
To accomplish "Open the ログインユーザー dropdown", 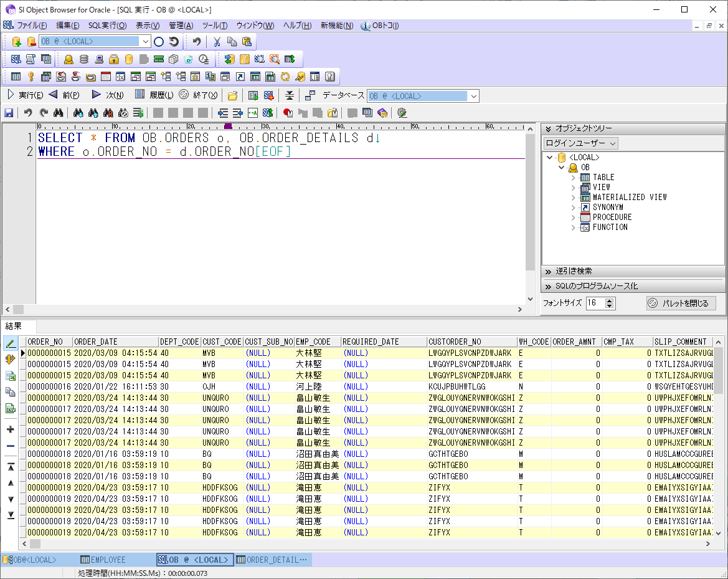I will click(x=580, y=143).
